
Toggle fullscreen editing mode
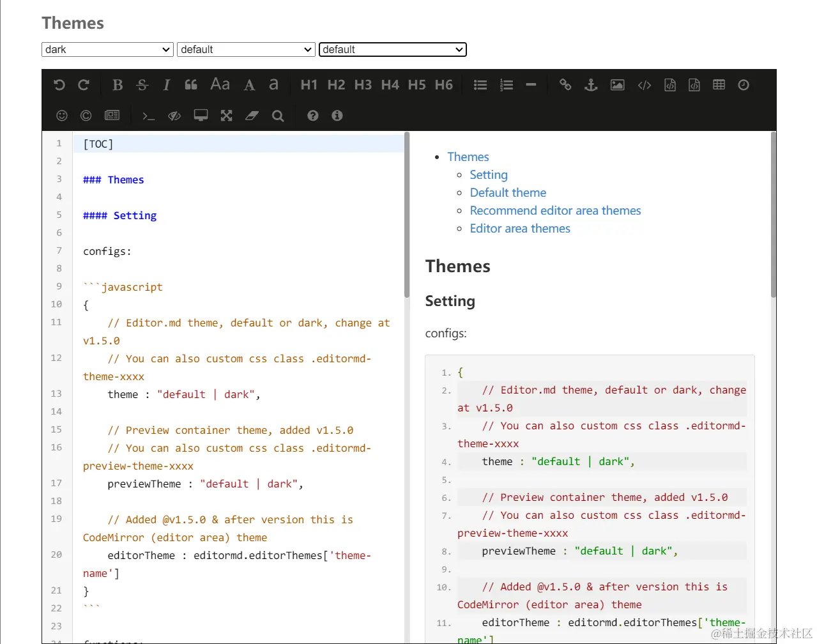(x=226, y=116)
